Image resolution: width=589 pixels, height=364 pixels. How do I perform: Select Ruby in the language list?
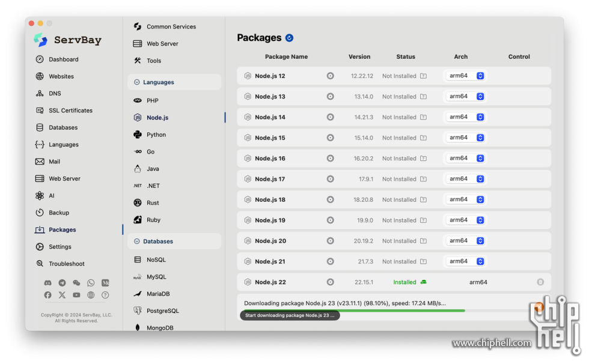(x=147, y=220)
